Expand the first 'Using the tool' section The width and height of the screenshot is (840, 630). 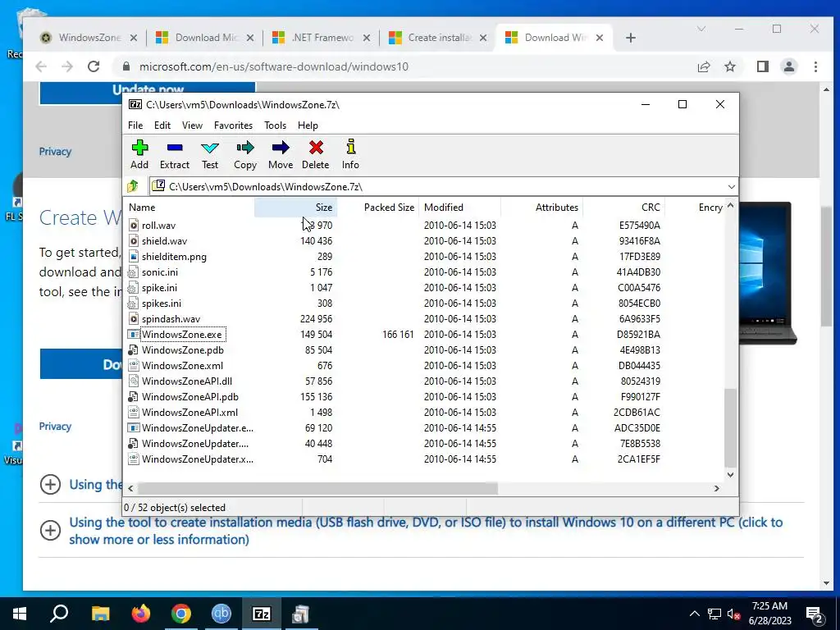[50, 484]
